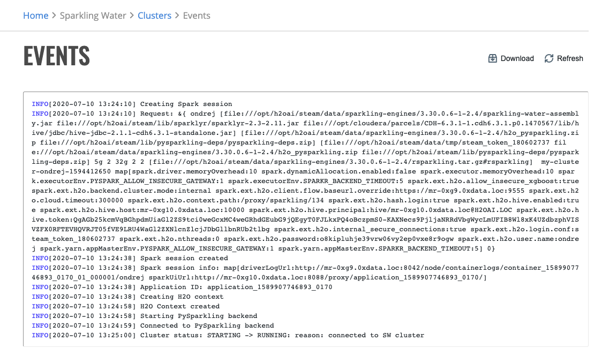Click the 'Creating H2O context' log entry

(127, 297)
